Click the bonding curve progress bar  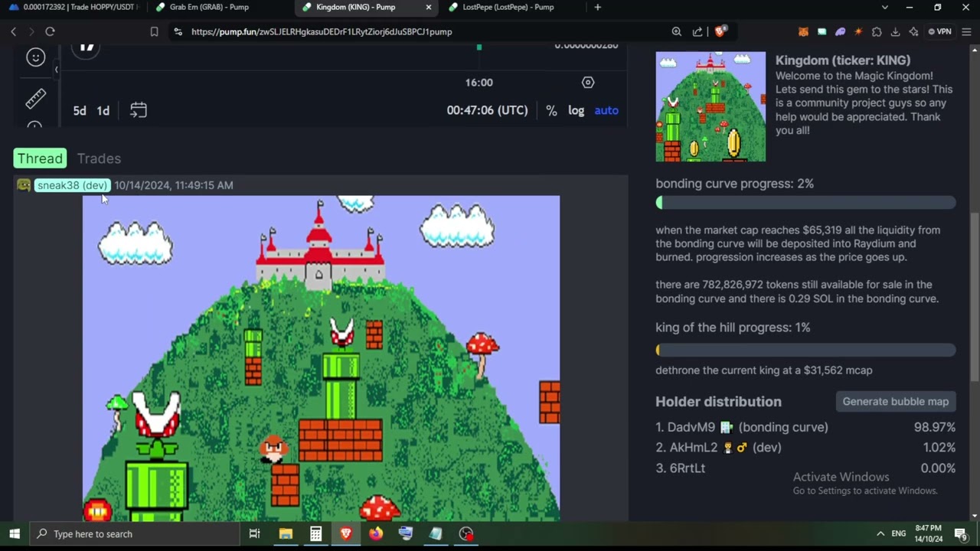[x=805, y=203]
